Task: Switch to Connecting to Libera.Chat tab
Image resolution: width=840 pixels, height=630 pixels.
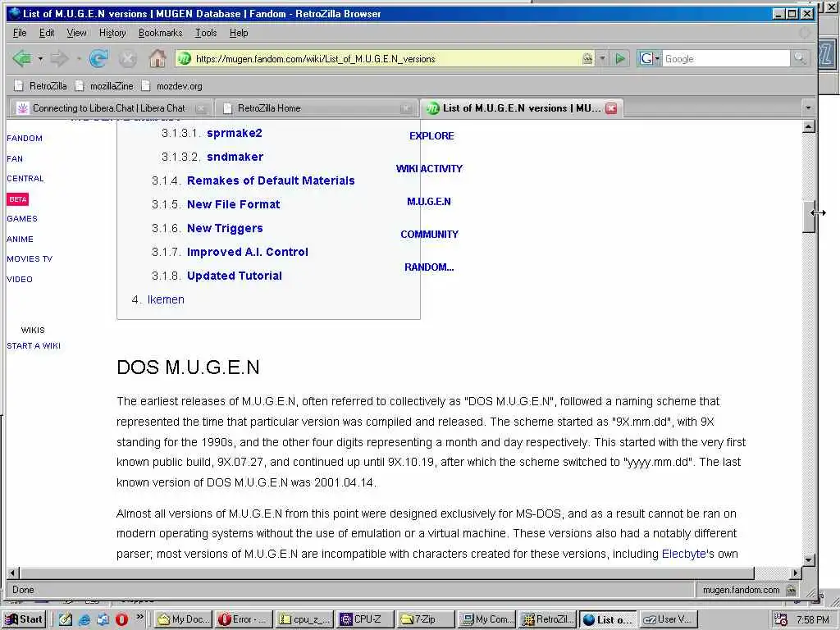Action: pyautogui.click(x=109, y=108)
